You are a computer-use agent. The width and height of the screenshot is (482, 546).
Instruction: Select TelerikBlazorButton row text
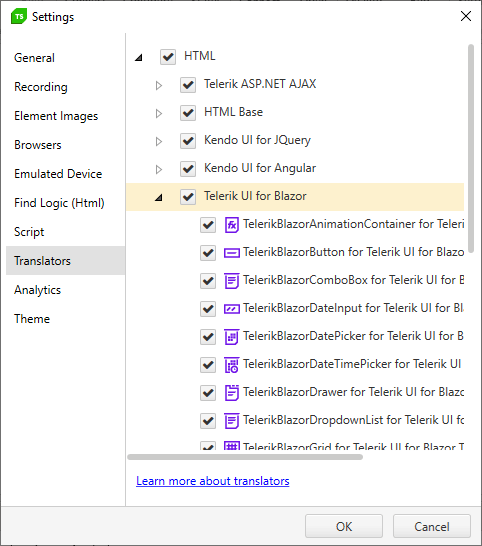(x=353, y=252)
